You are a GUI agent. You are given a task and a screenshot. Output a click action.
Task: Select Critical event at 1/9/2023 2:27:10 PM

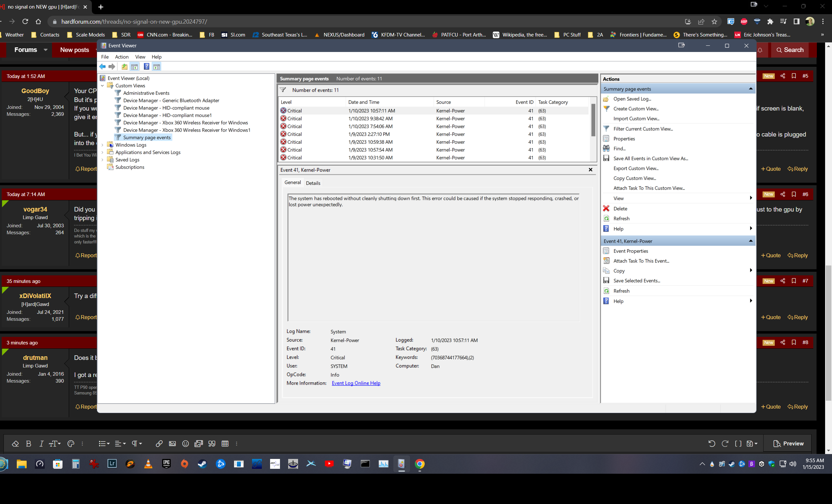(x=434, y=134)
